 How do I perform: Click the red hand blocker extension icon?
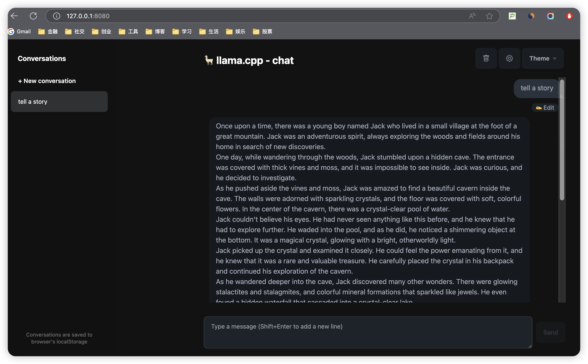[x=569, y=16]
